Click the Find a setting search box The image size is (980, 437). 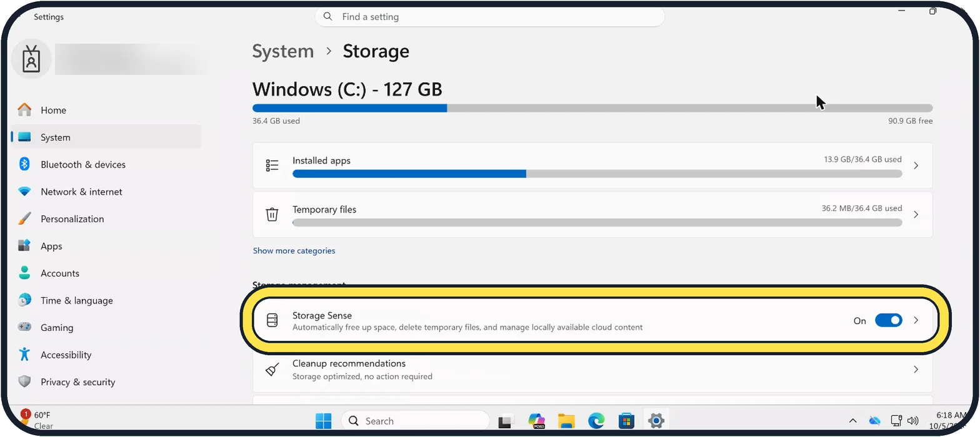(x=489, y=17)
